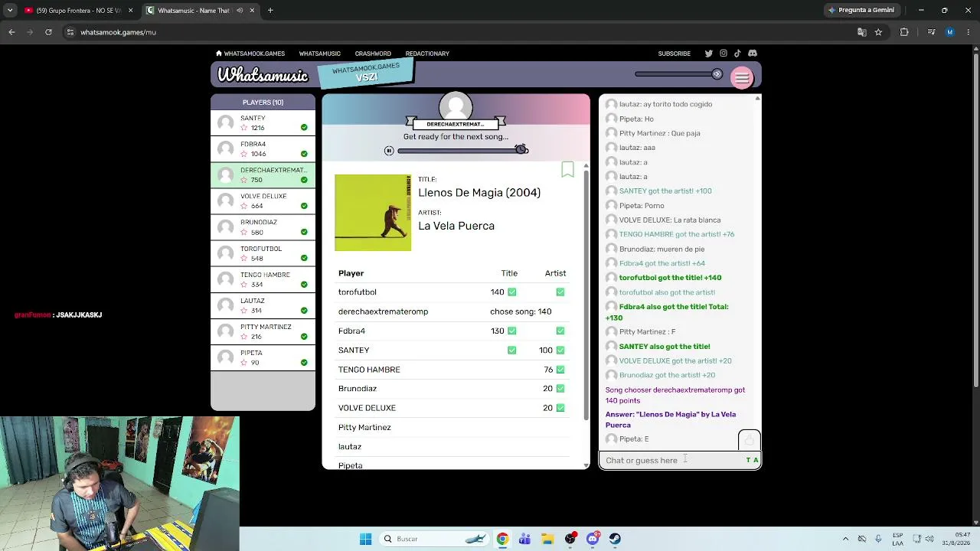
Task: Bookmark the song Llenos De Magia
Action: (567, 169)
